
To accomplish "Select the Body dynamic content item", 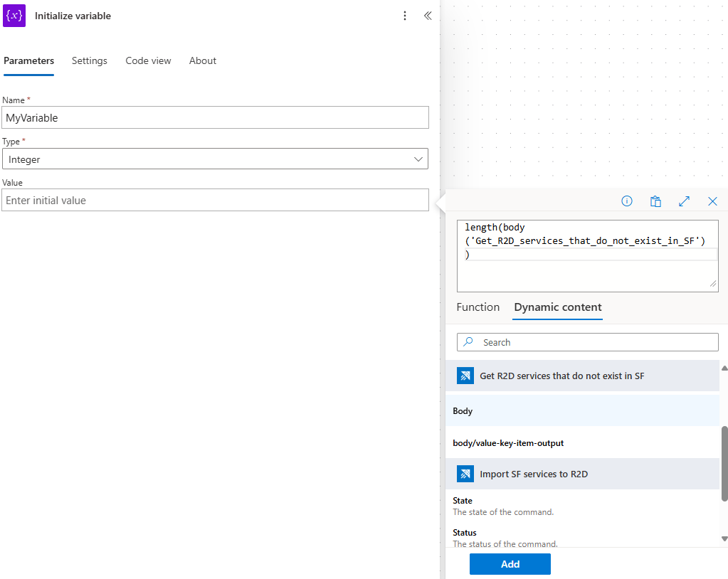I will (x=463, y=411).
